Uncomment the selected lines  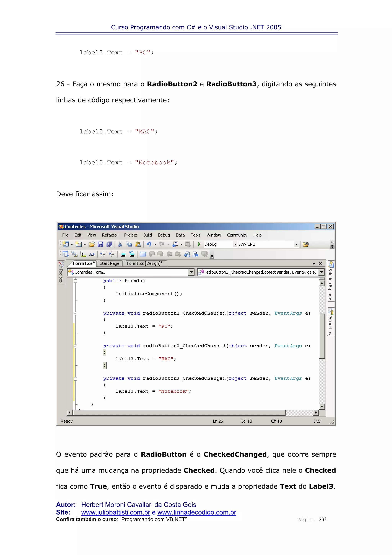(x=132, y=254)
